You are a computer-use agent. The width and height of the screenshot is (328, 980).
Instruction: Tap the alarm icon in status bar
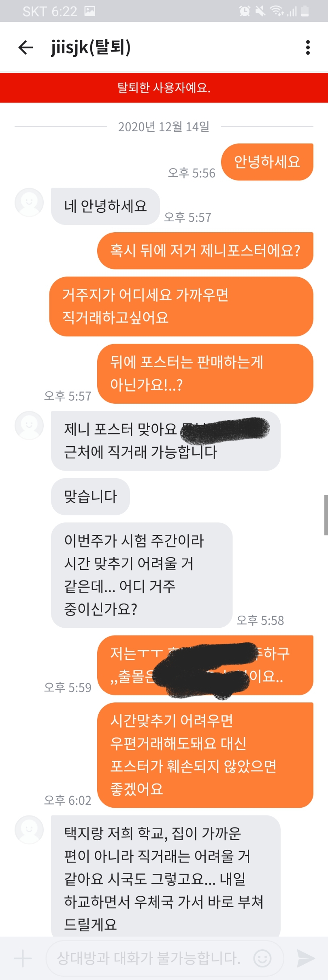pos(245,11)
